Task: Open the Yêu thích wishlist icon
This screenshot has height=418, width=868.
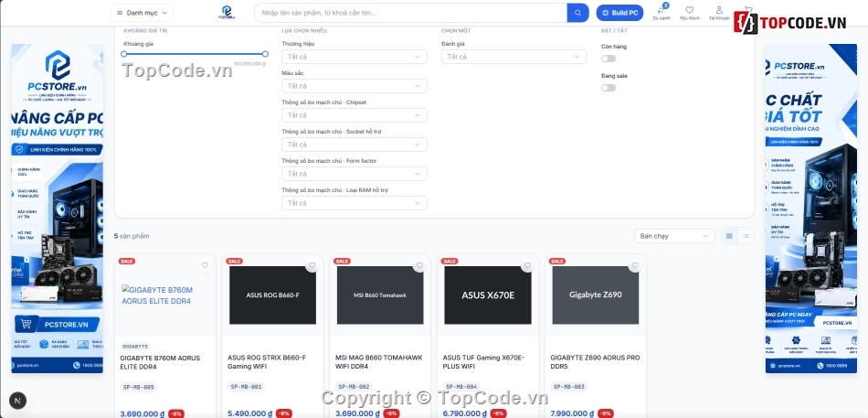Action: click(689, 13)
